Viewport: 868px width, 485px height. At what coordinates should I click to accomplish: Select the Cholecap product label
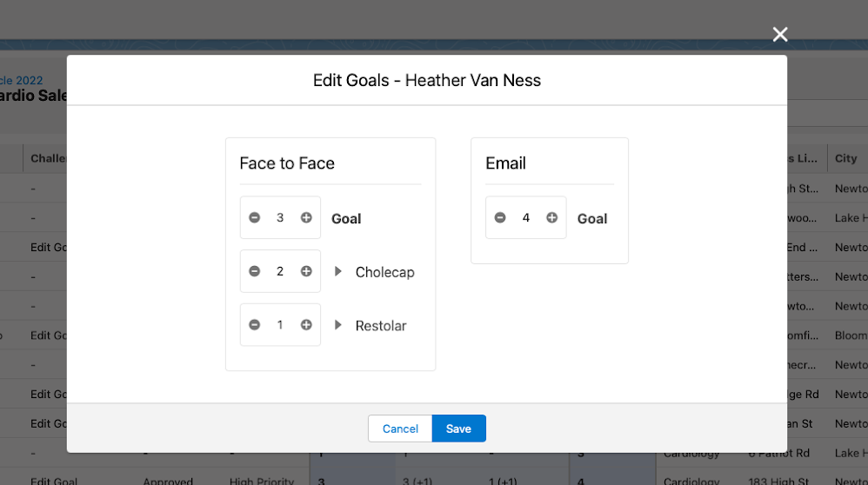coord(384,272)
